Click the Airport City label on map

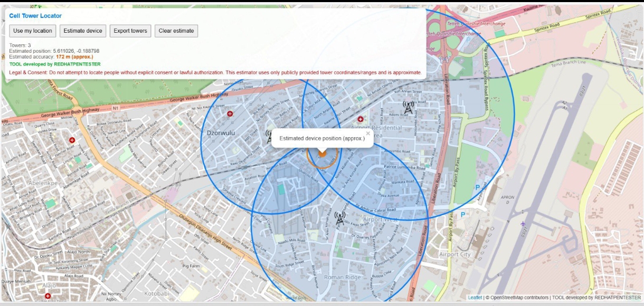(x=454, y=254)
